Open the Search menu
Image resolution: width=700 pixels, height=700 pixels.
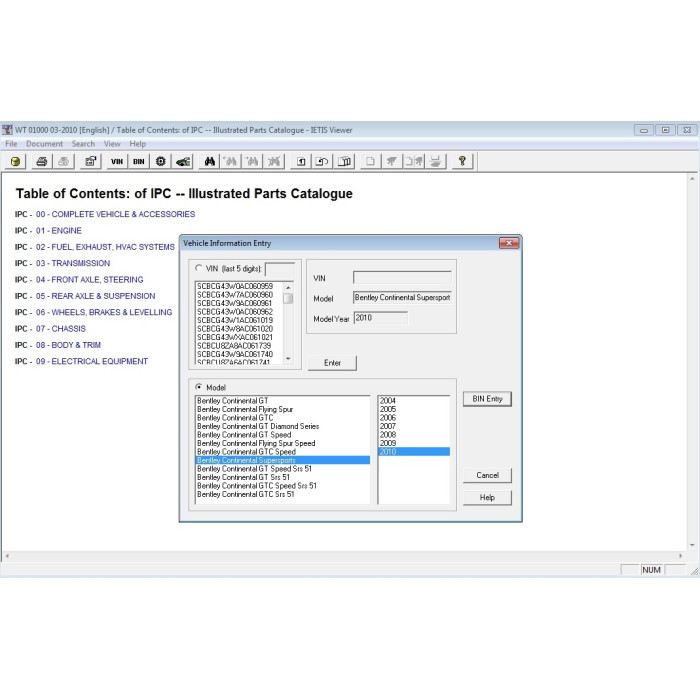[83, 144]
